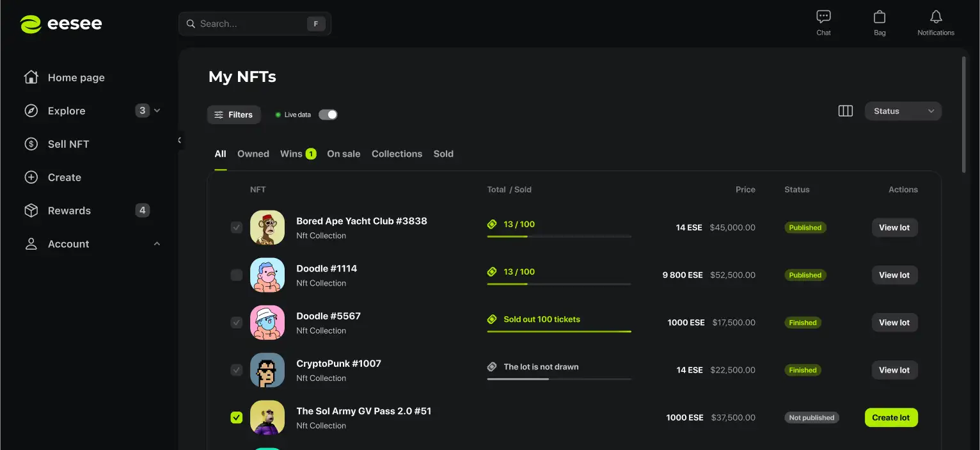980x450 pixels.
Task: Expand the Explore menu chevron
Action: pos(157,111)
